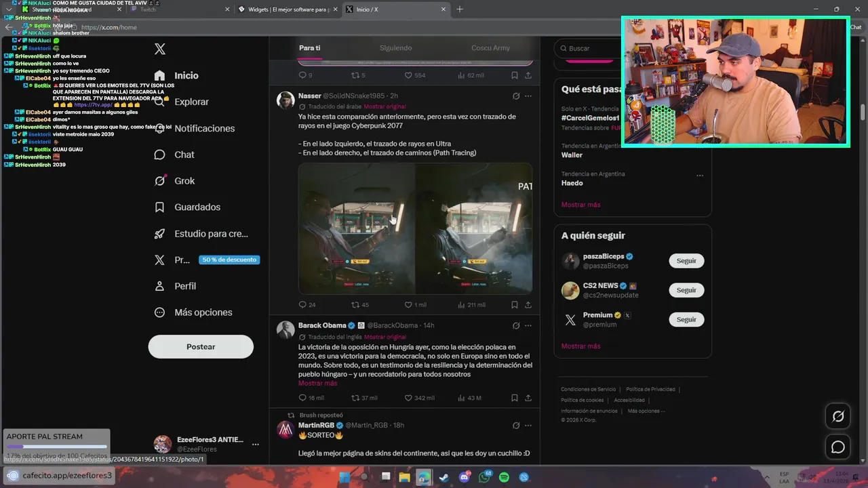Bookmark Barack Obama's tweet
Viewport: 868px width, 488px height.
(515, 398)
